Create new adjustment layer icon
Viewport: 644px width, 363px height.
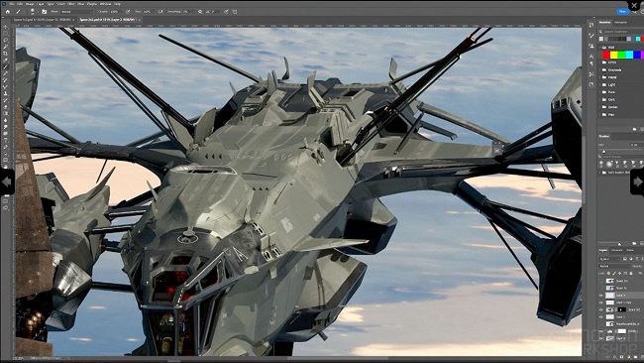629,357
